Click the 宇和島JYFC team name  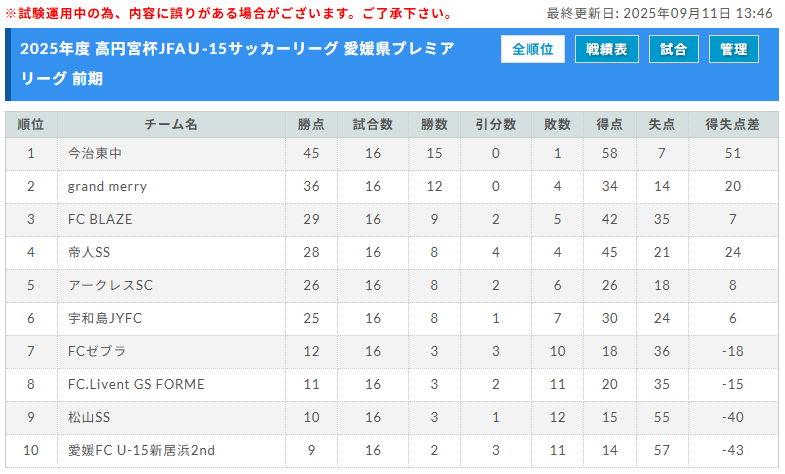point(104,319)
